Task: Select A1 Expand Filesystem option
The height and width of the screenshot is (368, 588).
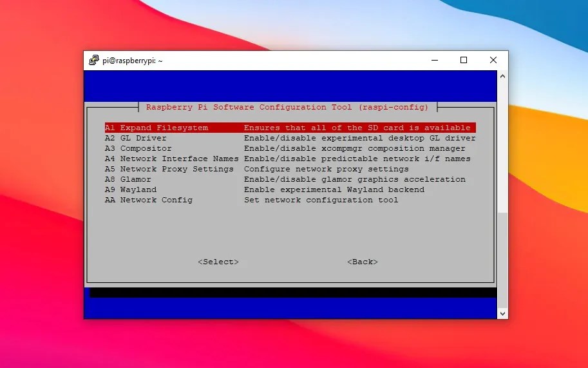Action: (290, 128)
